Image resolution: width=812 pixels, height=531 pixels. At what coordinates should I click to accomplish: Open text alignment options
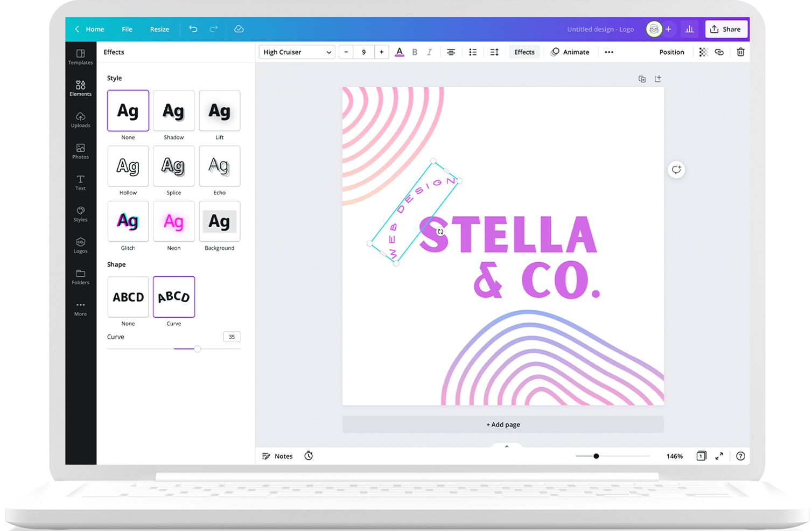point(451,52)
